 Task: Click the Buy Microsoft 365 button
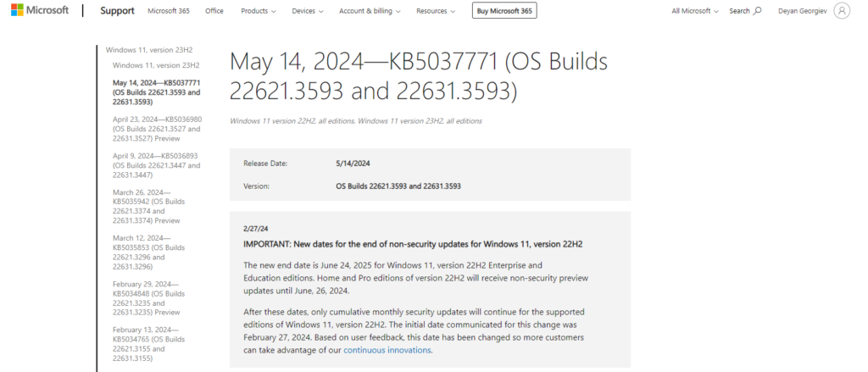[x=504, y=11]
